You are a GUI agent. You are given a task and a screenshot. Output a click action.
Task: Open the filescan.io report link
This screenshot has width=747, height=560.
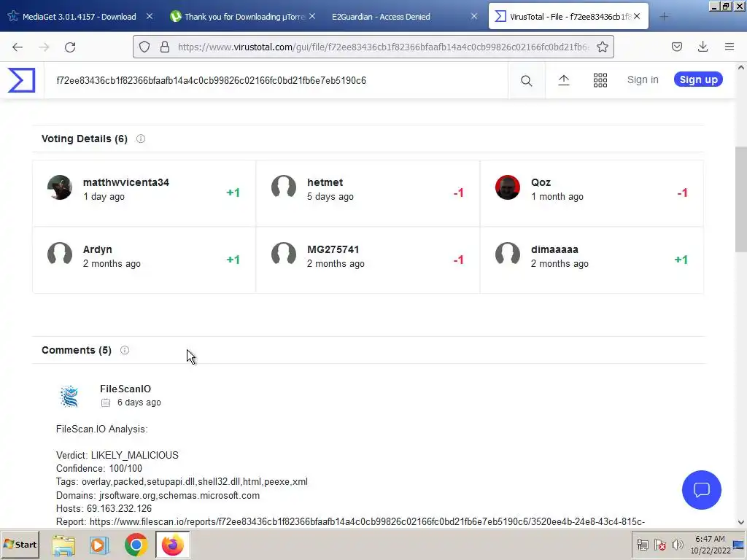pyautogui.click(x=368, y=522)
